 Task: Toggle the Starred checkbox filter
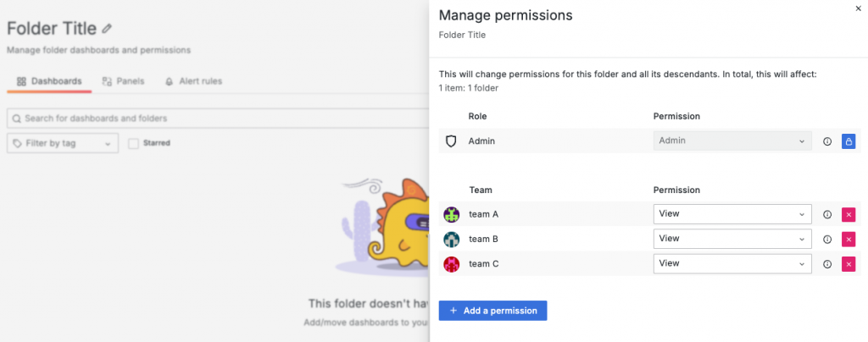tap(133, 143)
